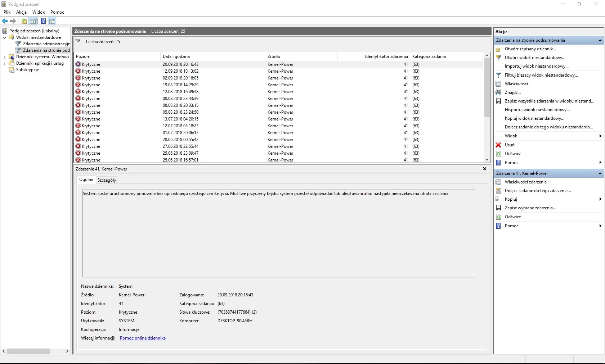Click the Forward arrow toolbar icon
This screenshot has width=605, height=364.
[x=13, y=21]
